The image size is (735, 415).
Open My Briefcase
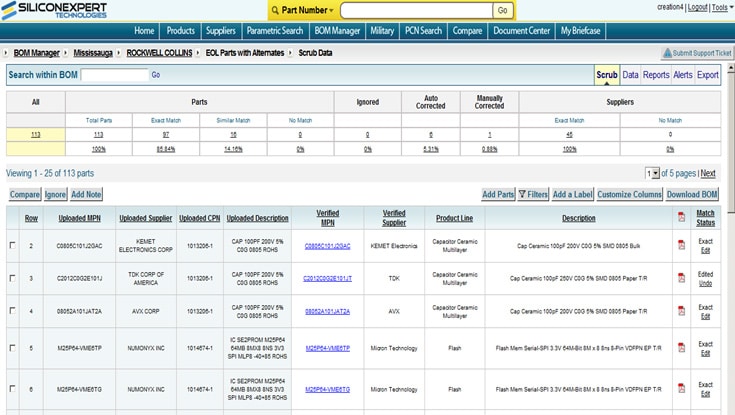coord(580,31)
